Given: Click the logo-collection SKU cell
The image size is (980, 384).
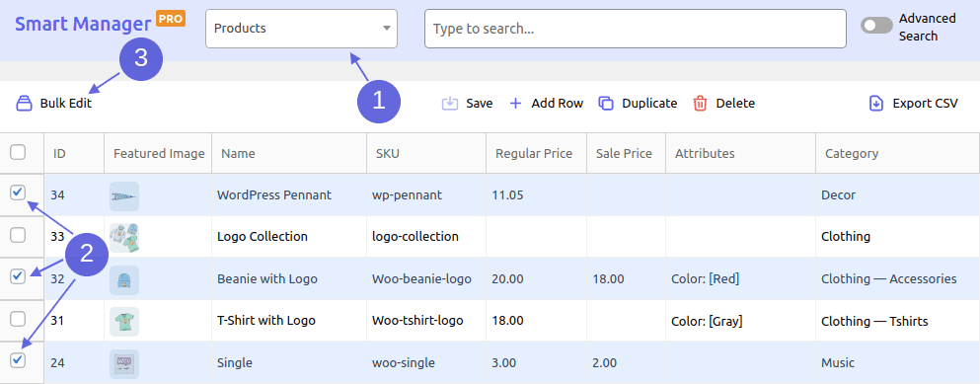Looking at the screenshot, I should [426, 237].
